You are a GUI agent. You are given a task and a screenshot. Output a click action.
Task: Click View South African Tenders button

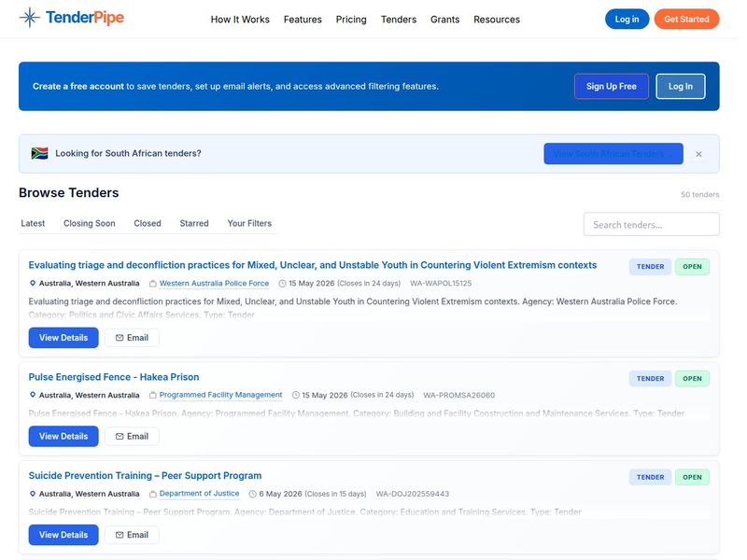(613, 154)
